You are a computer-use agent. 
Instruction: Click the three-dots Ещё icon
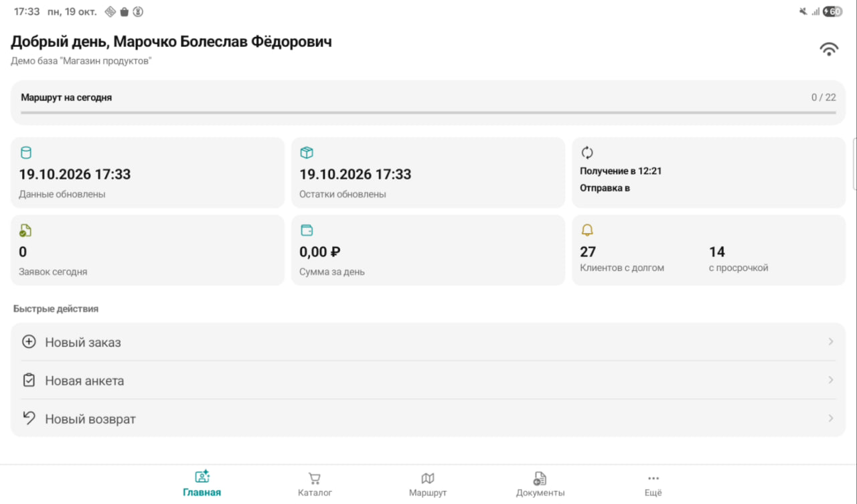[x=653, y=478]
